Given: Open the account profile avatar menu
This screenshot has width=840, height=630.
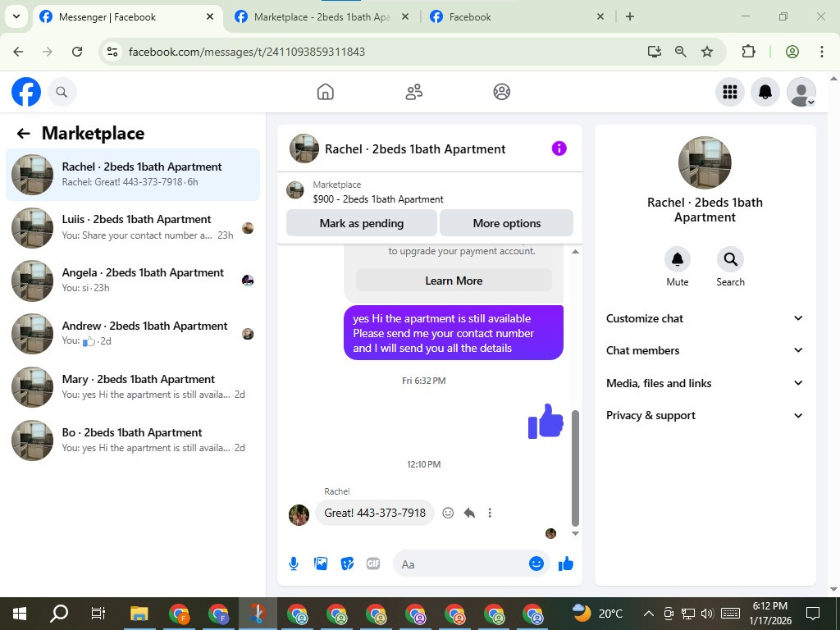Looking at the screenshot, I should pyautogui.click(x=801, y=92).
